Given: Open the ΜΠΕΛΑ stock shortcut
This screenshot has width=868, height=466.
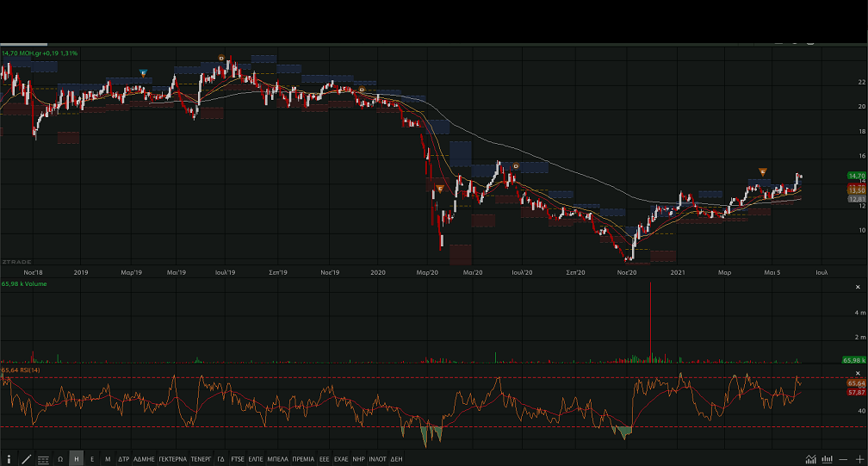Looking at the screenshot, I should point(277,460).
